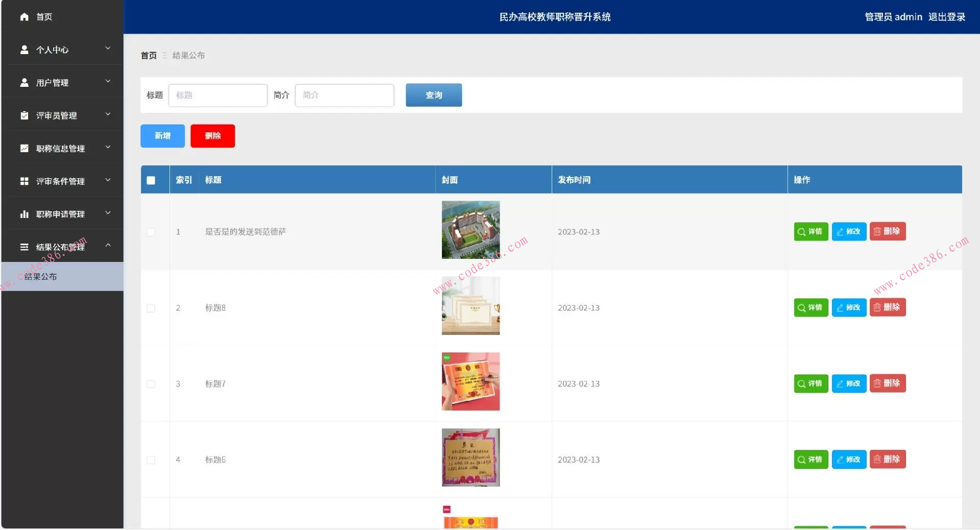Click the 职称申请管理 bar-chart icon

(x=24, y=214)
